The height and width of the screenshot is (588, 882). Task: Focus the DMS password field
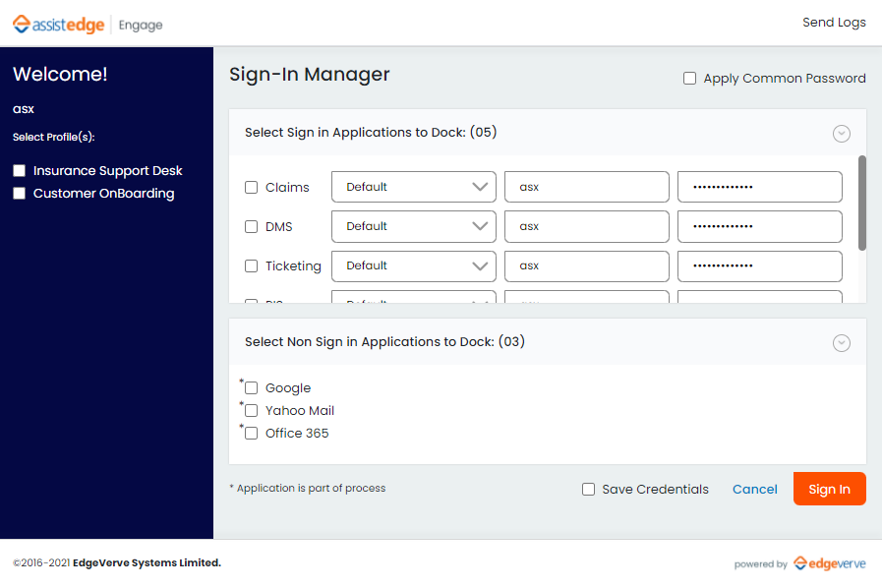point(759,226)
